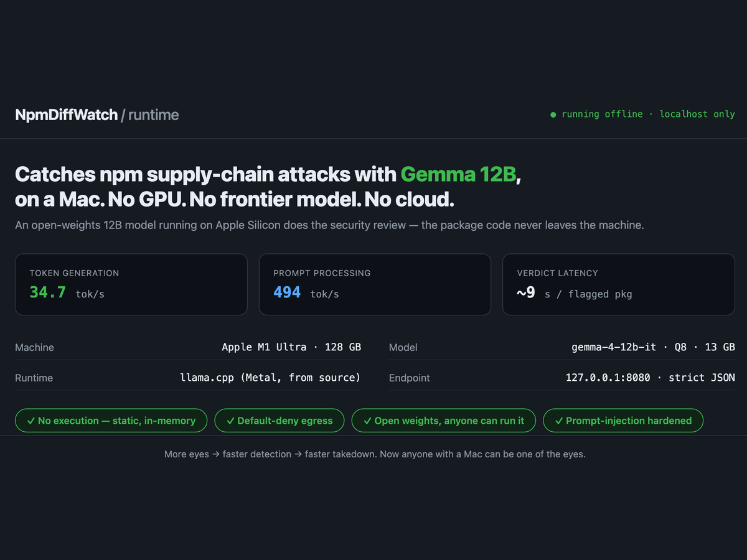Click the 494 tok/s value
The image size is (747, 560).
pos(306,292)
